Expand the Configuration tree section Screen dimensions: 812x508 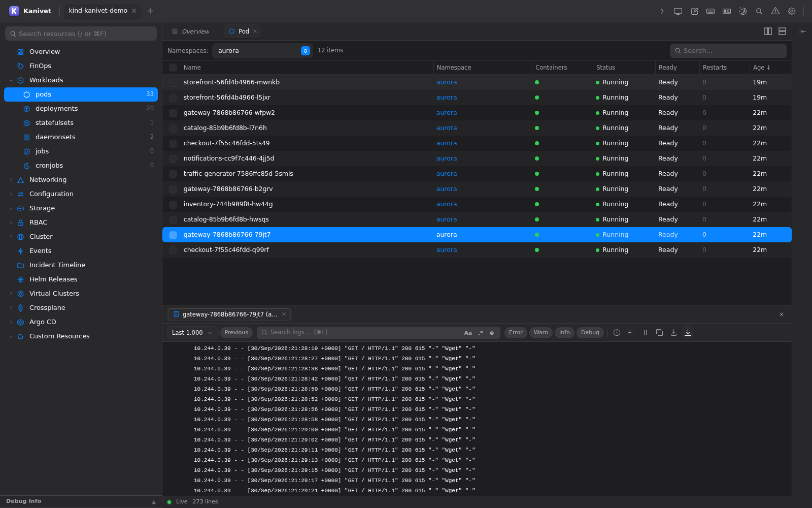tap(11, 194)
